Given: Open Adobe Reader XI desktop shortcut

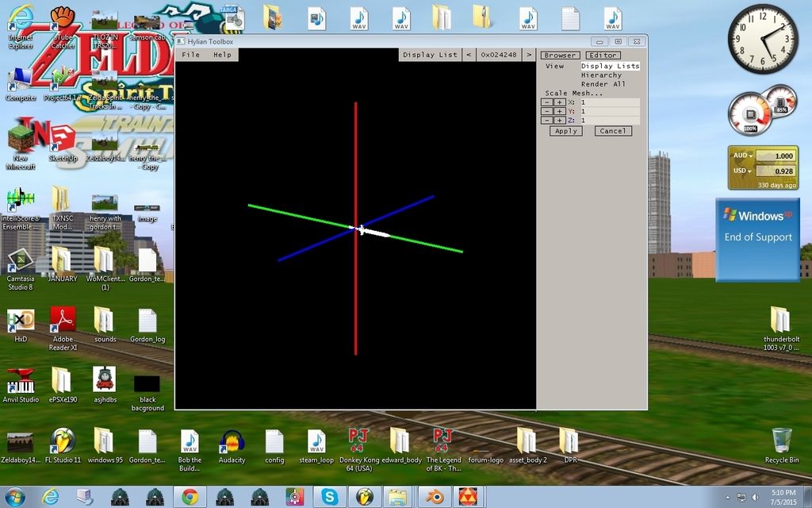Looking at the screenshot, I should [x=63, y=320].
